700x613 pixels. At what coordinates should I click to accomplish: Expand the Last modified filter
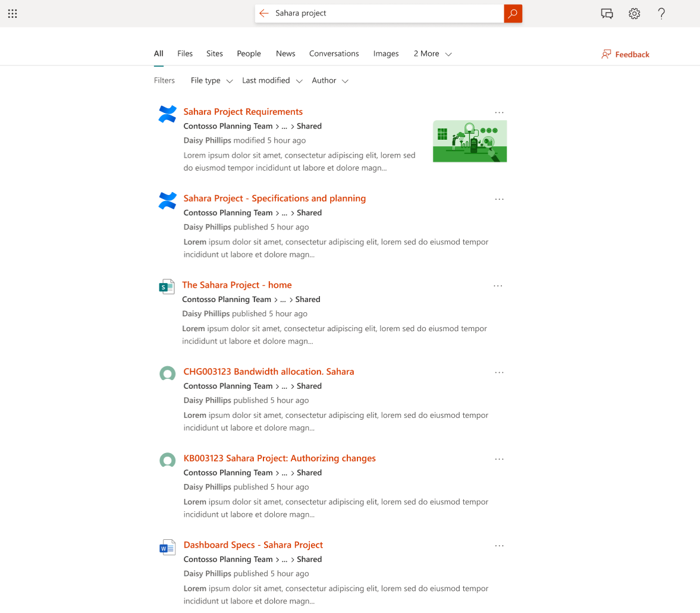(272, 80)
